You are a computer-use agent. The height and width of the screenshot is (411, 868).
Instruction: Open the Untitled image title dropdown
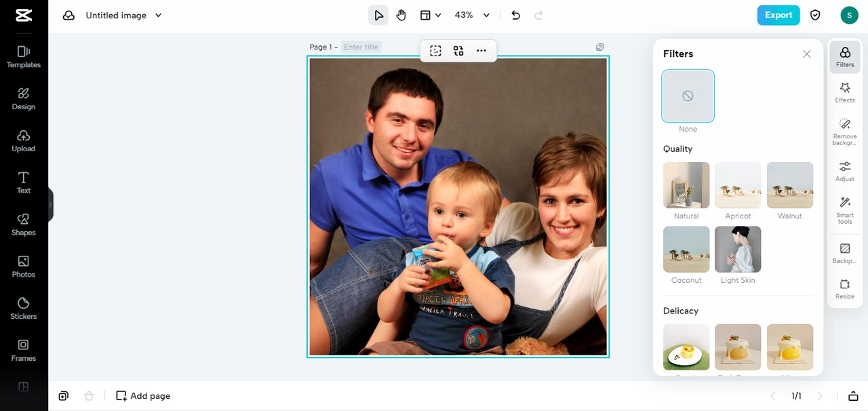(124, 15)
